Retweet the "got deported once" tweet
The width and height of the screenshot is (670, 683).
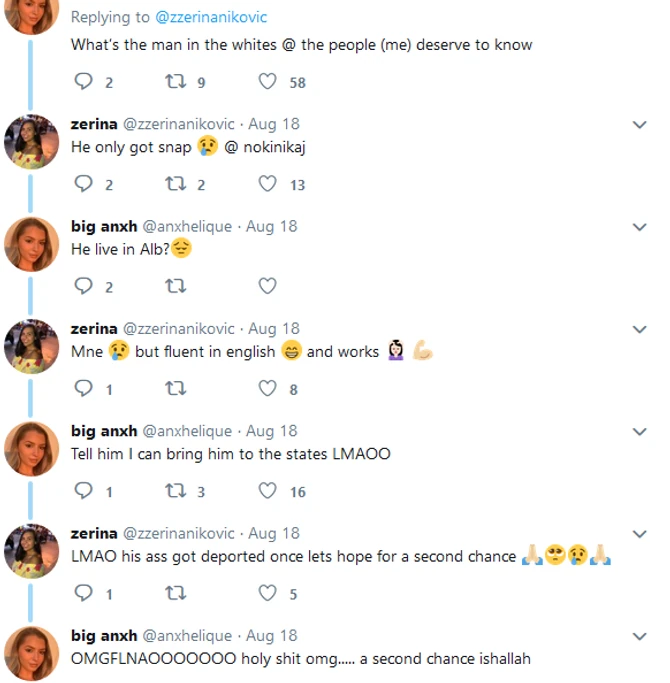176,594
